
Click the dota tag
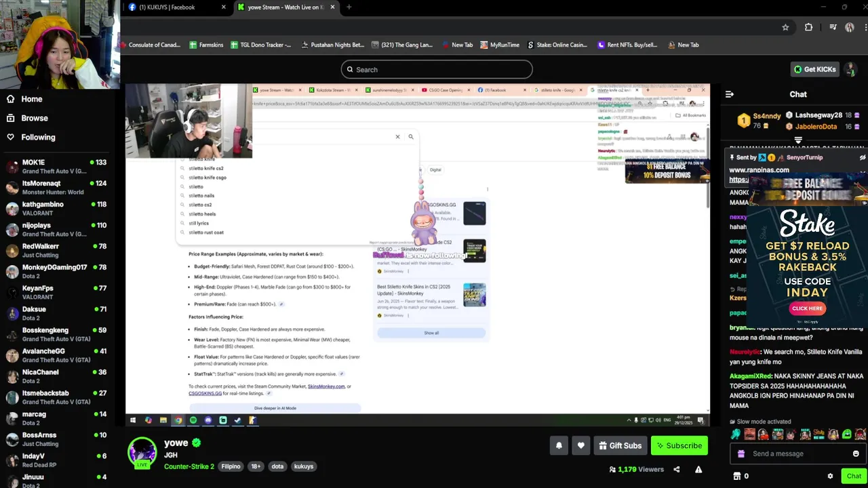(x=277, y=466)
